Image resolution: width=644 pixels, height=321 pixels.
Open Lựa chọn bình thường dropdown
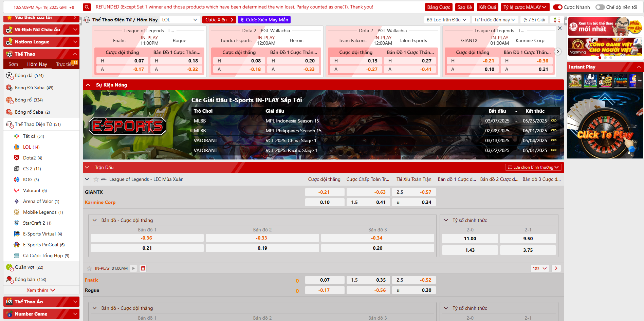(533, 167)
